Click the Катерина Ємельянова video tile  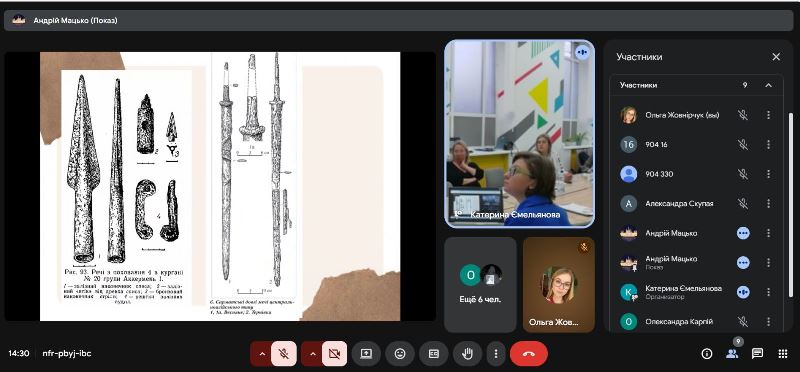[x=519, y=134]
